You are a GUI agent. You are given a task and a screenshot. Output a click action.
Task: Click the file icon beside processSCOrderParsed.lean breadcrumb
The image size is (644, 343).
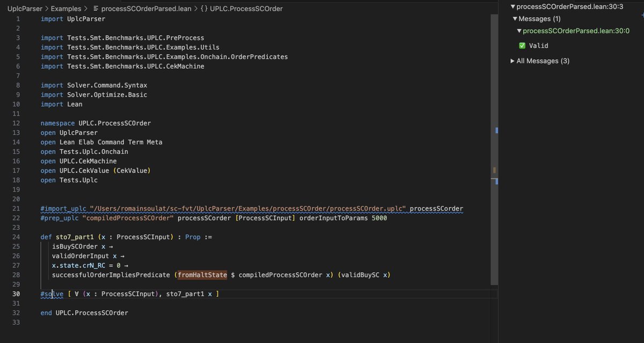97,8
